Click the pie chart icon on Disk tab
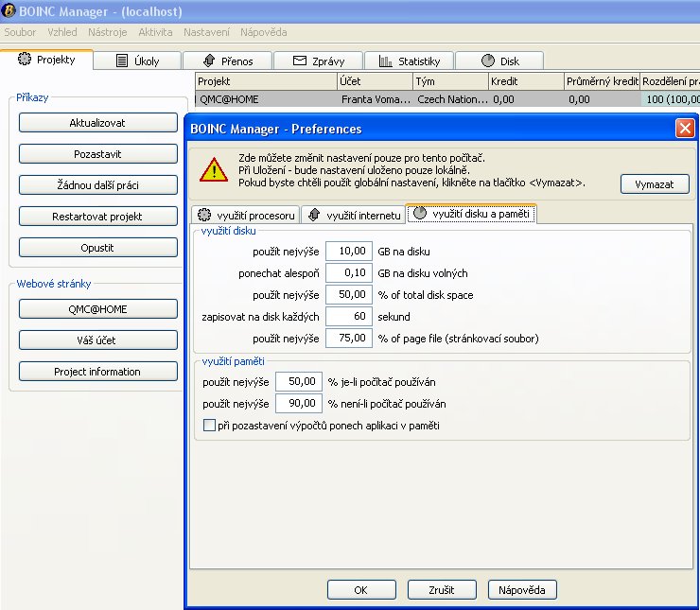700x610 pixels. (488, 61)
